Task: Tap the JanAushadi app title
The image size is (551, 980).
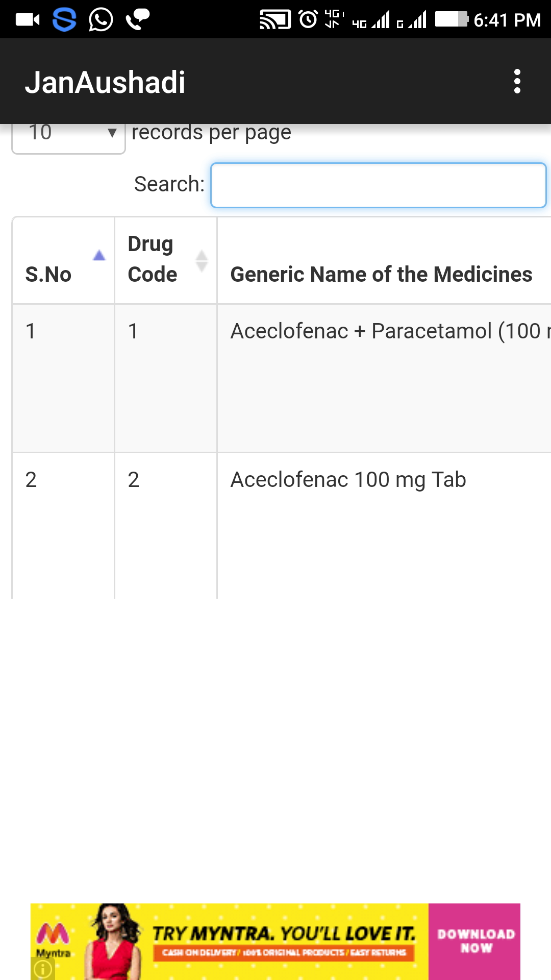Action: click(105, 82)
